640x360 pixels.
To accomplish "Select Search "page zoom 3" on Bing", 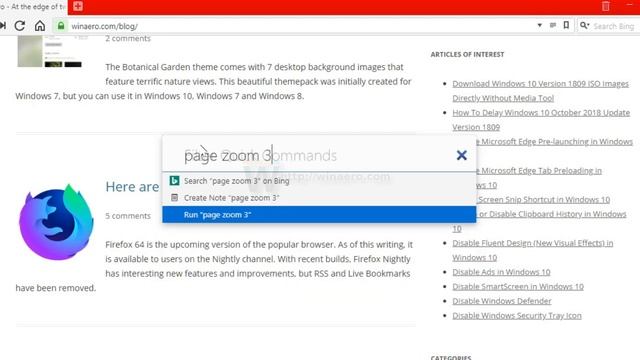I will [x=319, y=181].
